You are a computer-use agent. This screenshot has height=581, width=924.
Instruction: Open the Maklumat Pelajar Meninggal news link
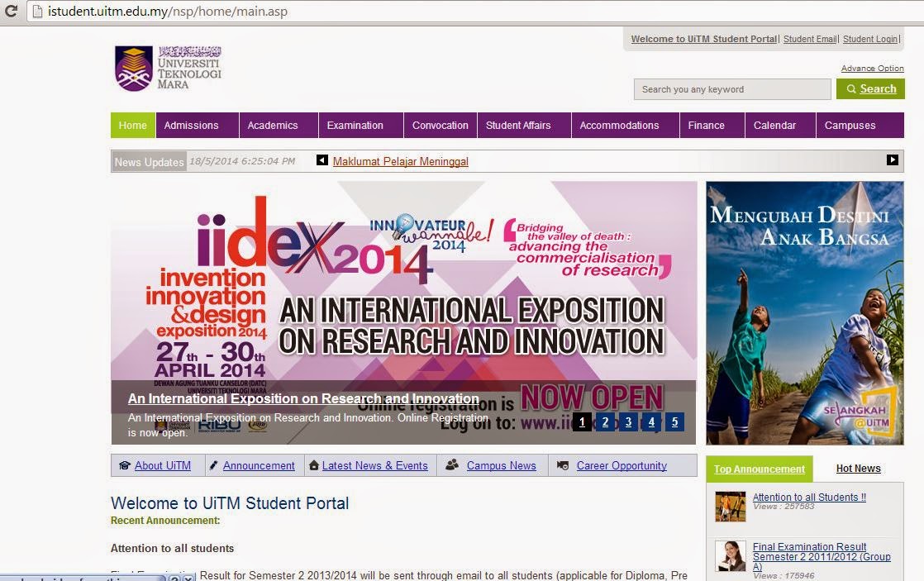(401, 161)
